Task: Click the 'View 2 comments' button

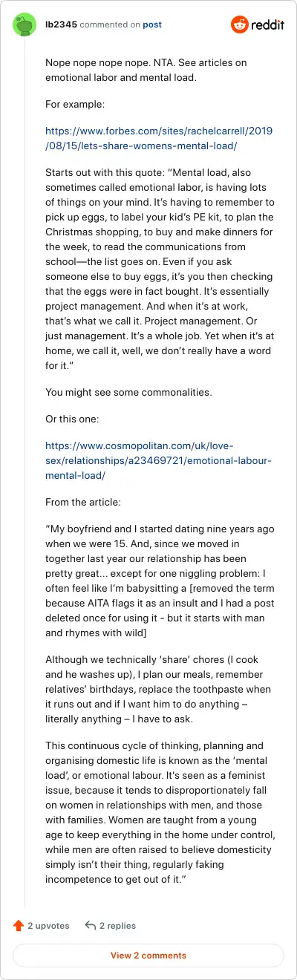Action: click(x=148, y=955)
